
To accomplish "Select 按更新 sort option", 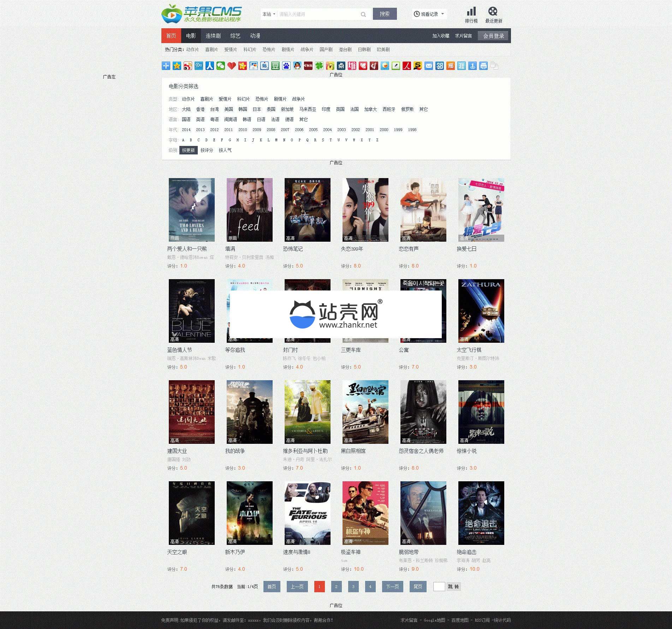I will (188, 150).
